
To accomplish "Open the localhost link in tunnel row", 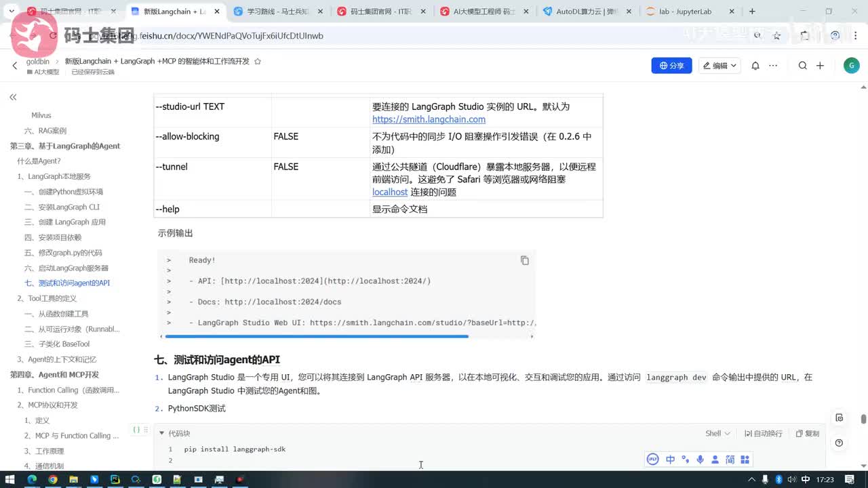I will click(x=390, y=192).
